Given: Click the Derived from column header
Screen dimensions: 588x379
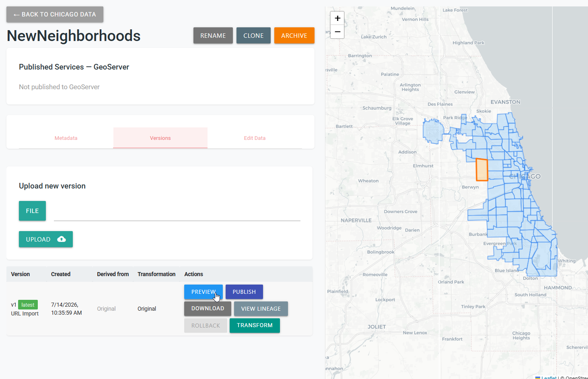Looking at the screenshot, I should tap(113, 274).
